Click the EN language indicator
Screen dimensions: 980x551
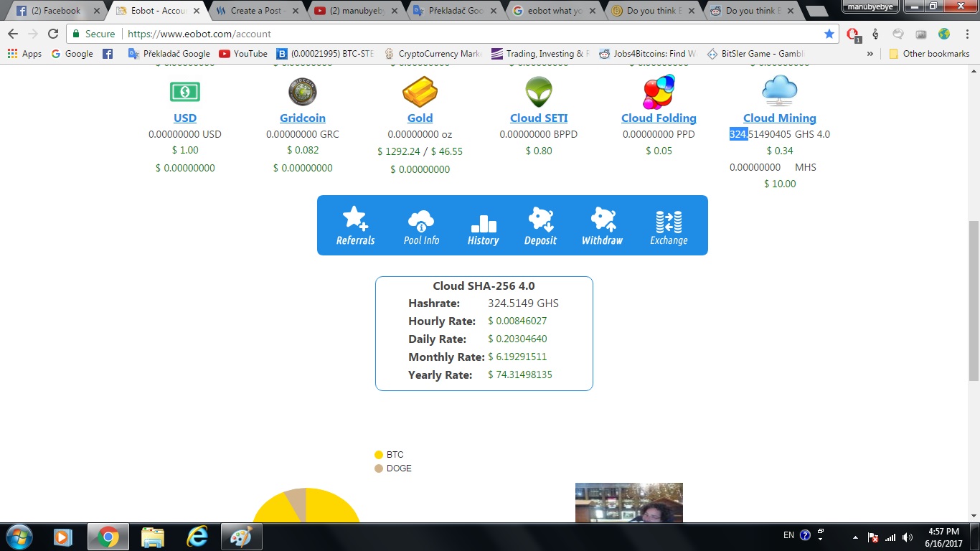click(788, 535)
